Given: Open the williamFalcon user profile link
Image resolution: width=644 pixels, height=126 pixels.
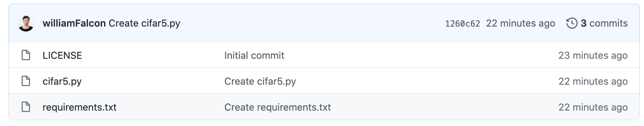Looking at the screenshot, I should [x=74, y=23].
